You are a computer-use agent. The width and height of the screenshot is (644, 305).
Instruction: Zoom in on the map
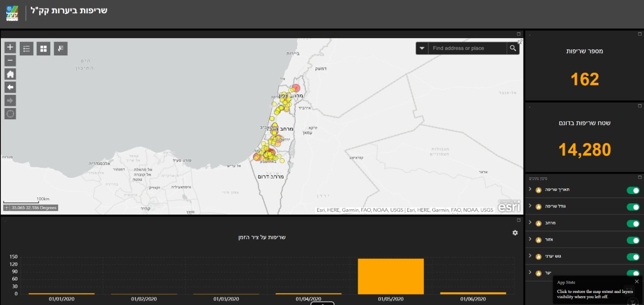(x=10, y=47)
